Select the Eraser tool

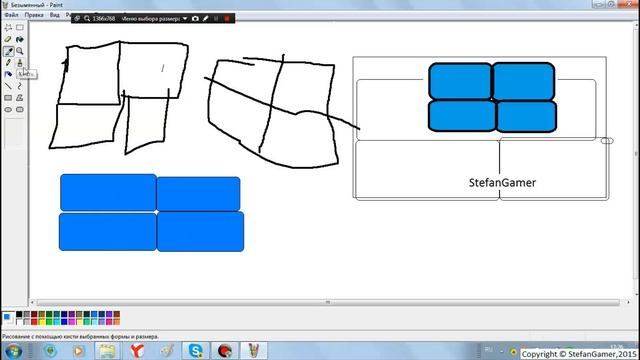click(8, 40)
